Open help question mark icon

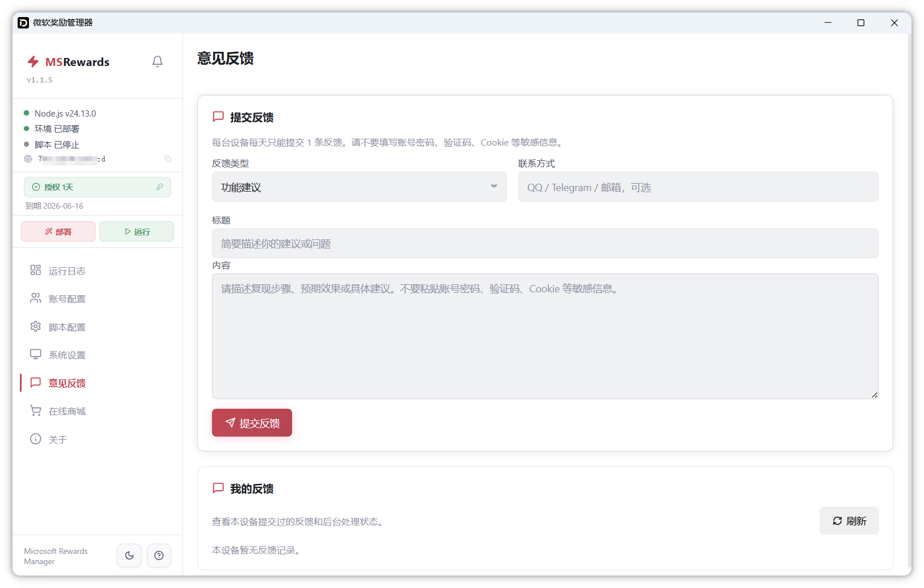point(159,556)
